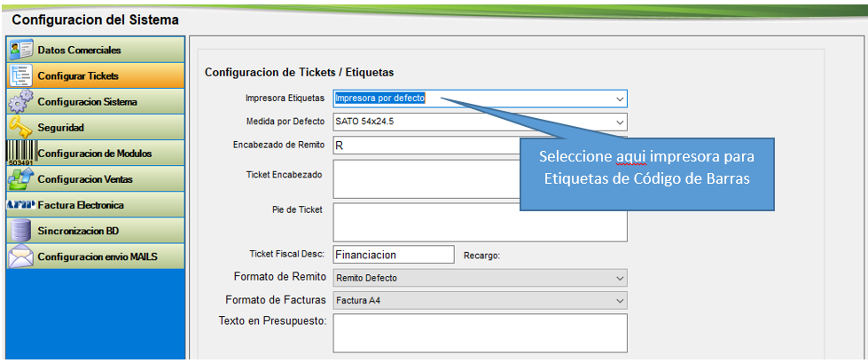Open the Medida por Defecto dropdown
868x363 pixels.
(619, 122)
